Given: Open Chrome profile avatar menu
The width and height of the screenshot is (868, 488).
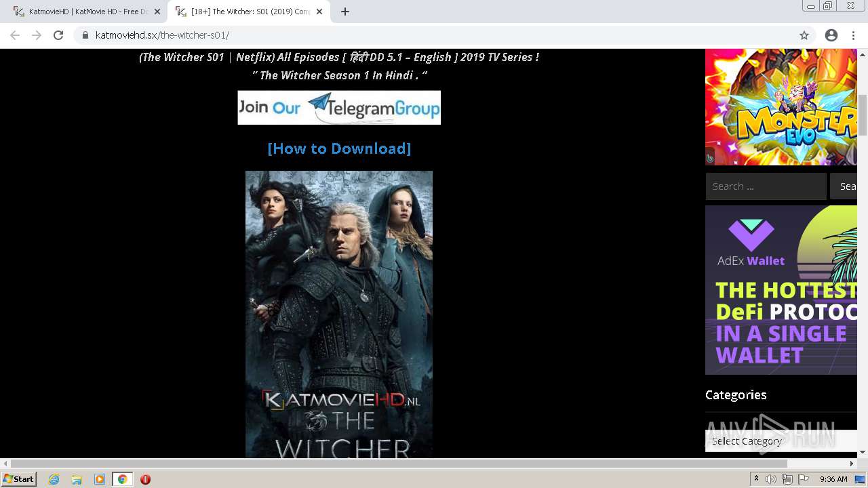Looking at the screenshot, I should point(831,35).
